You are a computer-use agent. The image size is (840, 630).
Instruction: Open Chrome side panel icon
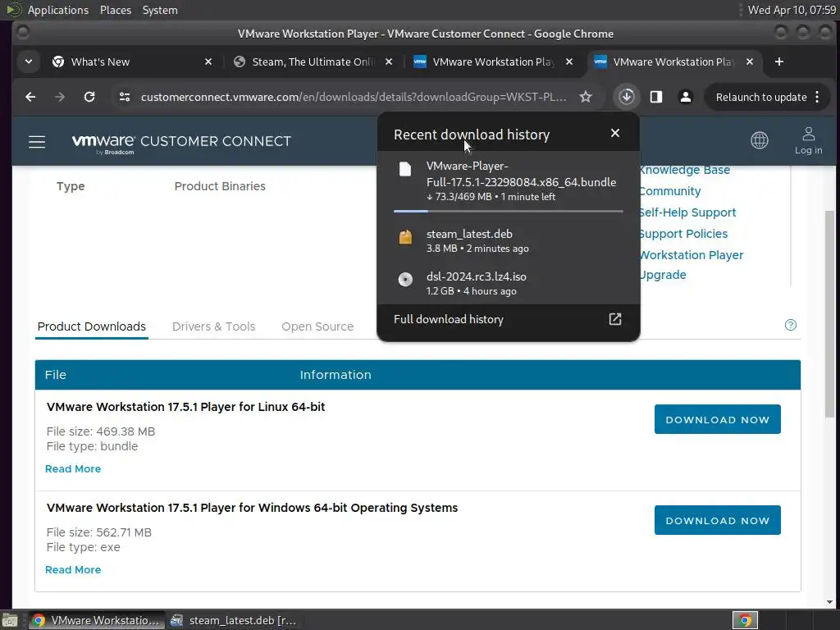coord(656,97)
